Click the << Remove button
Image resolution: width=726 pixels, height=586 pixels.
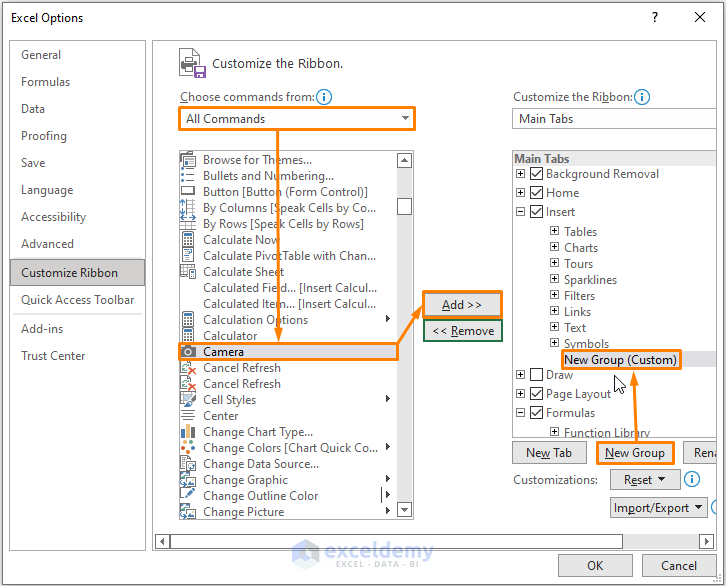click(463, 331)
